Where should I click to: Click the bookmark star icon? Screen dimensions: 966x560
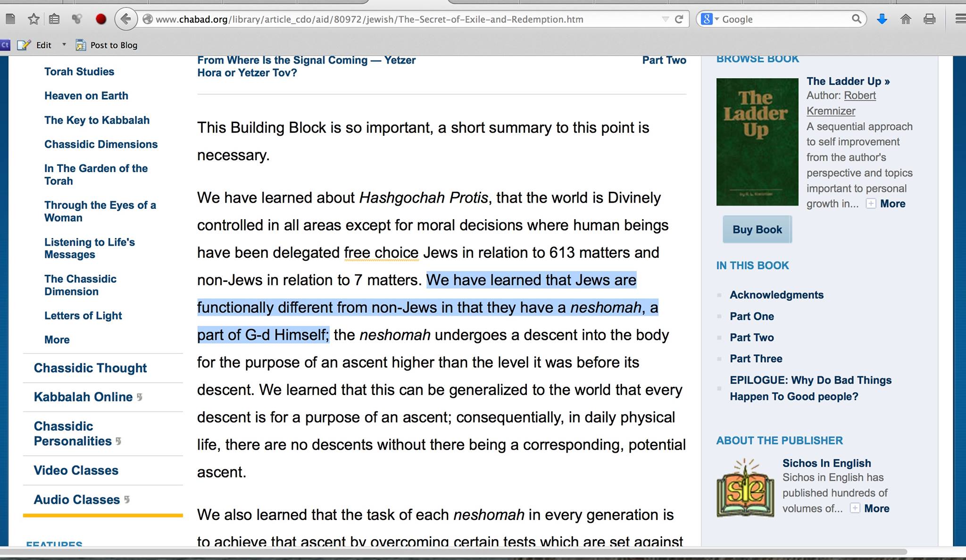(33, 19)
